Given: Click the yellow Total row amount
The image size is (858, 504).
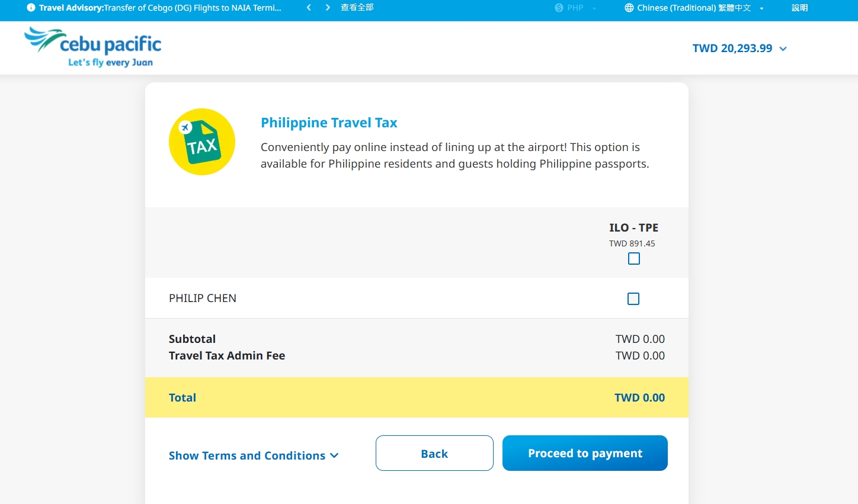Looking at the screenshot, I should [639, 398].
